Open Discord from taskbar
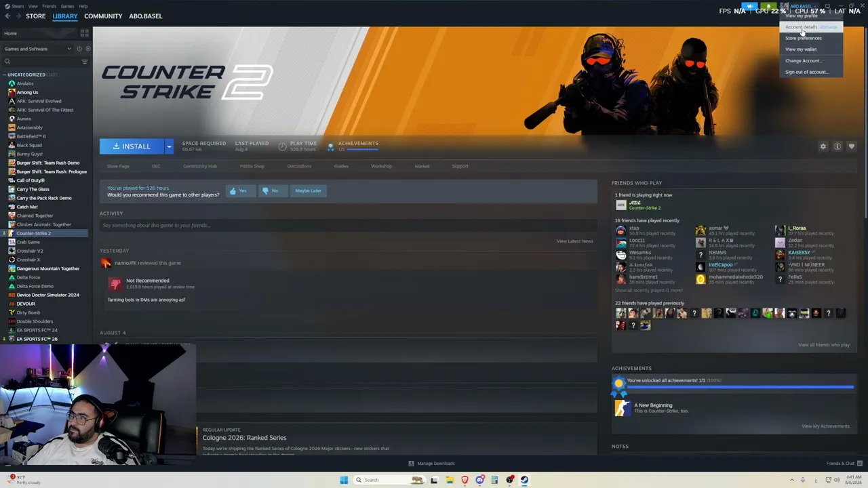The height and width of the screenshot is (488, 868). (x=480, y=480)
